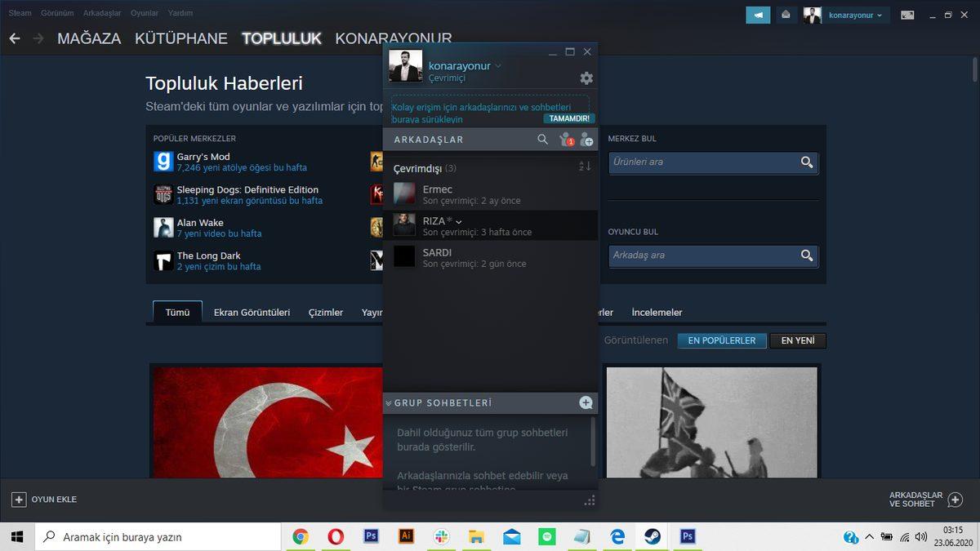Create a group chat with the plus icon
This screenshot has width=980, height=551.
(585, 402)
